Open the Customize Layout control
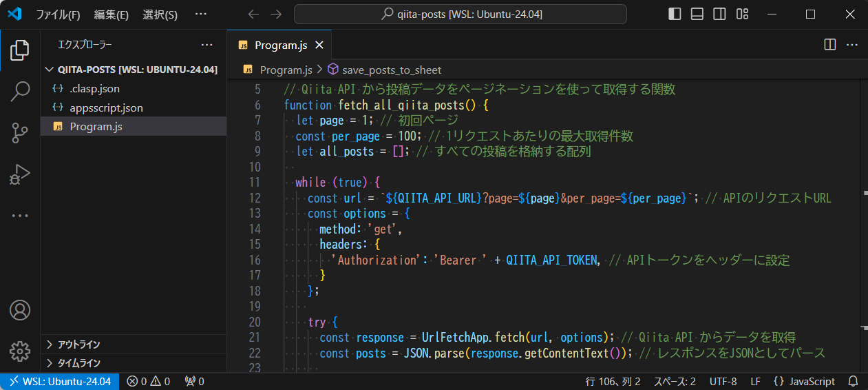The height and width of the screenshot is (390, 868). tap(742, 14)
